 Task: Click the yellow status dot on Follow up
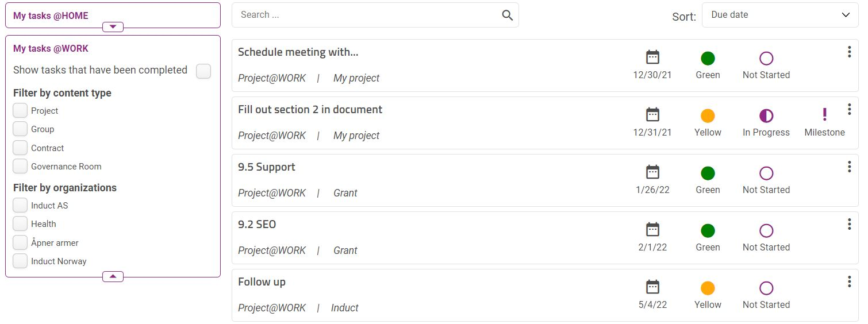coord(708,288)
